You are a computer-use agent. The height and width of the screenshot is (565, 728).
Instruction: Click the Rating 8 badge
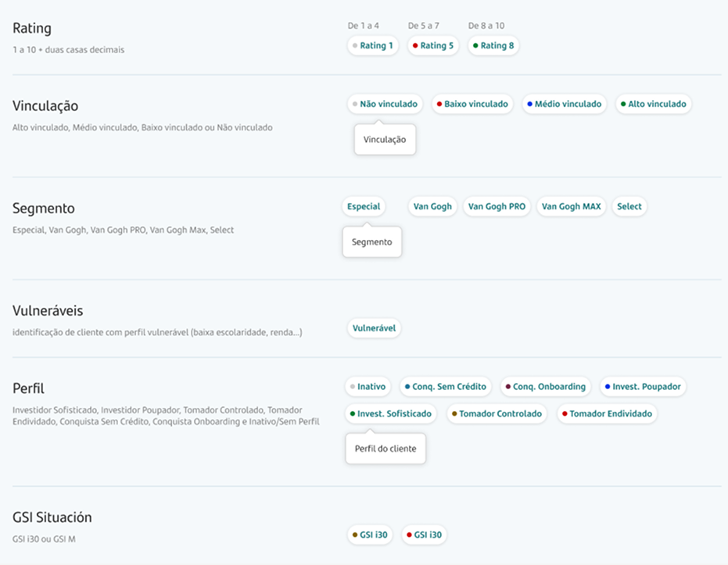click(x=493, y=45)
